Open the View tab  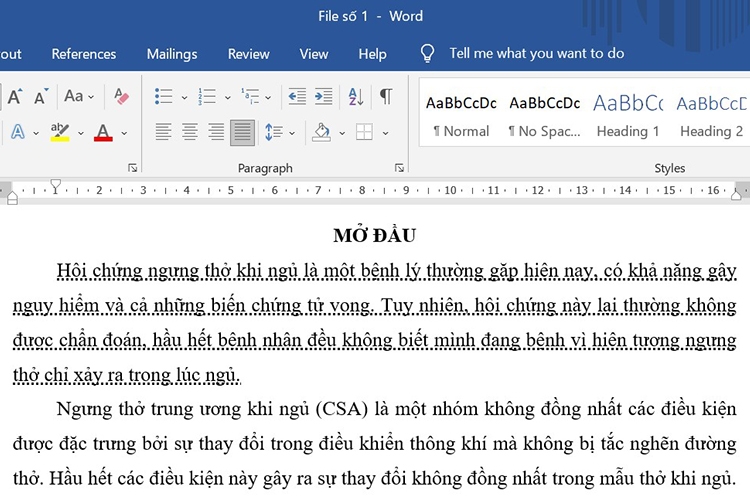pos(314,54)
